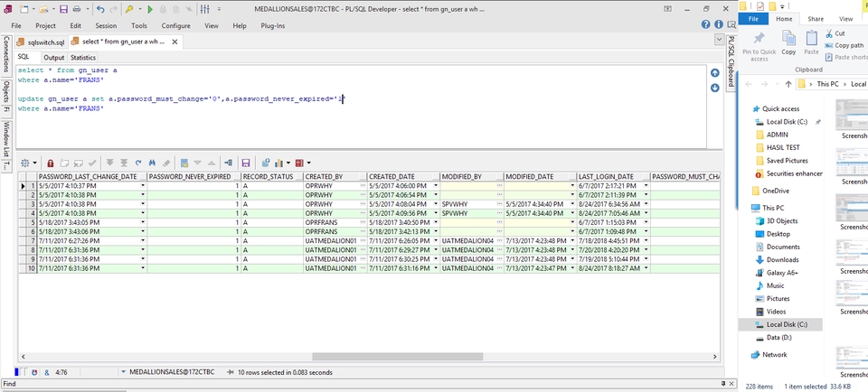Switch to the sqlswitch.sql tab

[41, 42]
